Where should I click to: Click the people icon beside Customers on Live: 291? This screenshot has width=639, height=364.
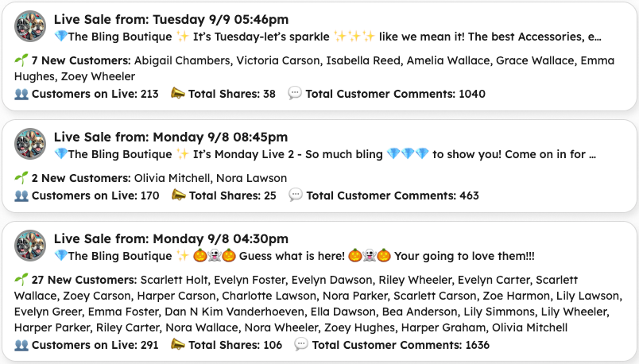tap(21, 344)
